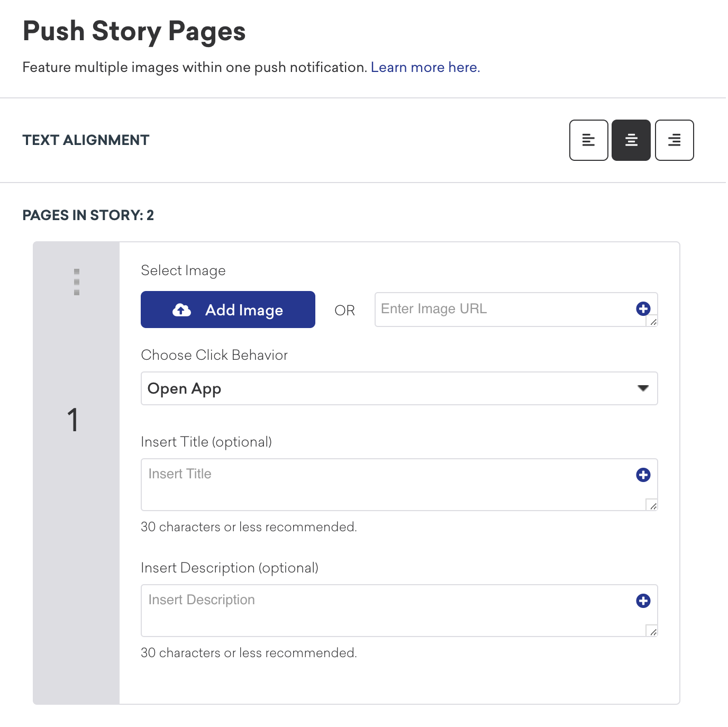The image size is (728, 727).
Task: Grab the page 1 drag handle dots
Action: click(77, 281)
